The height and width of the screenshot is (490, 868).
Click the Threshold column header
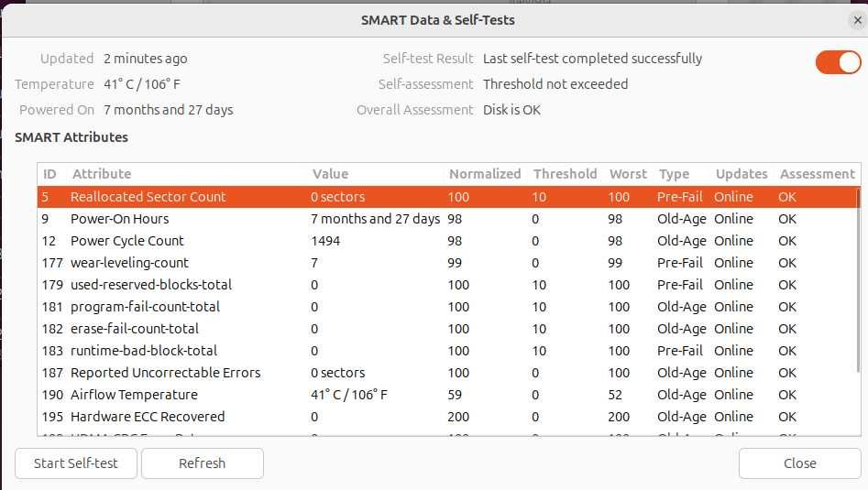coord(565,174)
